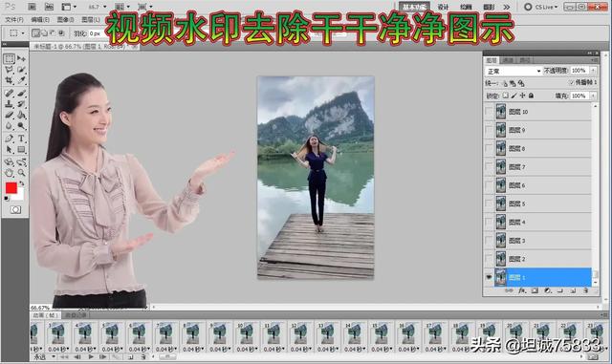The height and width of the screenshot is (364, 612).
Task: Open the 文件(F) menu
Action: coord(14,19)
